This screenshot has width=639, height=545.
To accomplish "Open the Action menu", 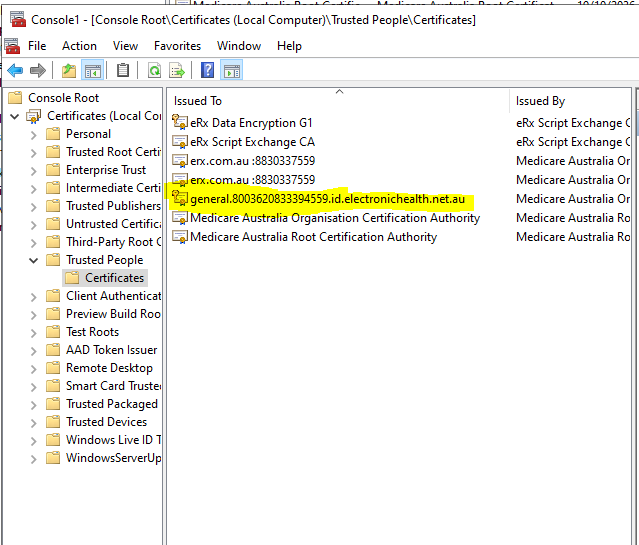I will [x=79, y=46].
